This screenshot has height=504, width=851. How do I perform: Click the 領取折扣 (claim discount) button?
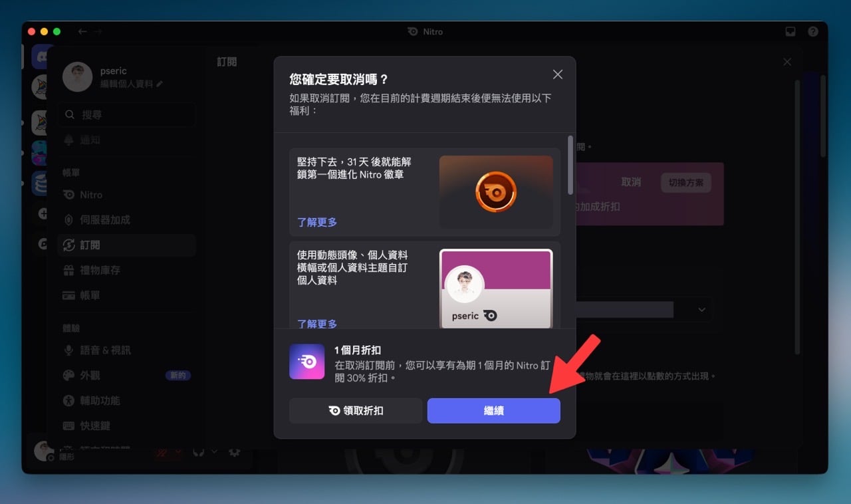(x=356, y=411)
